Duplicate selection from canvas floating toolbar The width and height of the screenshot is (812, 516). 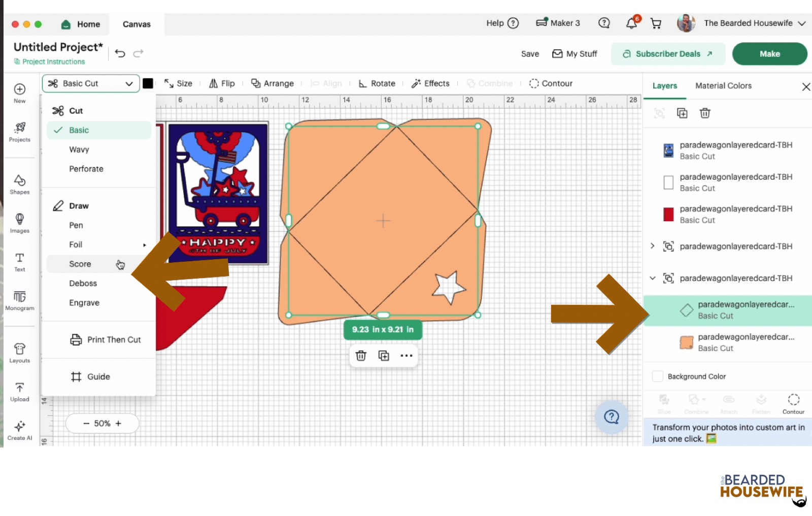click(x=384, y=356)
